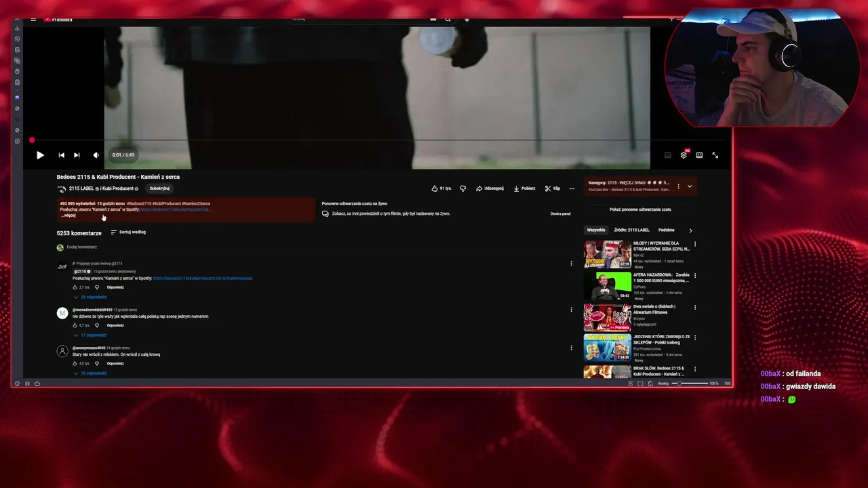The image size is (868, 488).
Task: Select the Źródło: 2115 LABEL chip
Action: (x=632, y=230)
